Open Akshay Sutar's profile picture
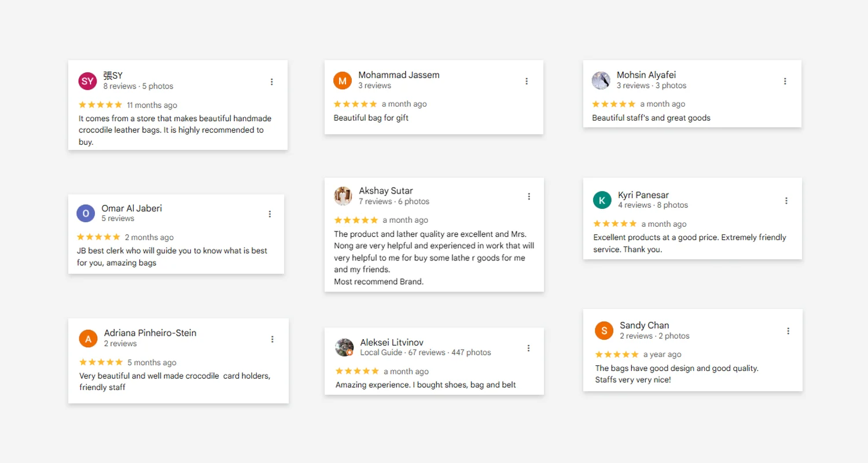868x463 pixels. tap(343, 196)
